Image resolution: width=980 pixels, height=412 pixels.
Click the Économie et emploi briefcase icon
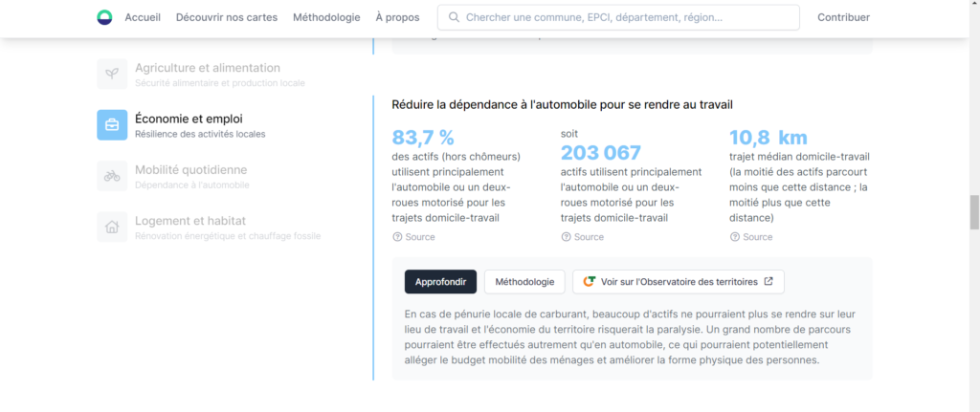pyautogui.click(x=112, y=125)
